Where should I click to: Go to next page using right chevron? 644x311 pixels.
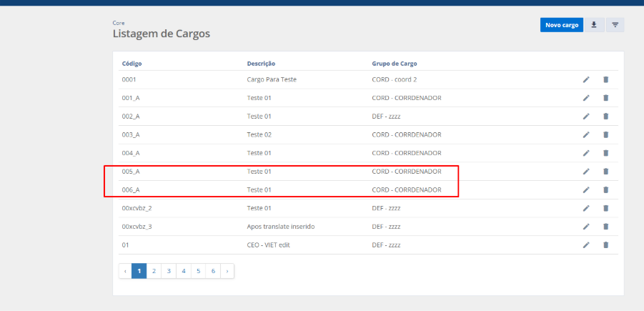[227, 271]
